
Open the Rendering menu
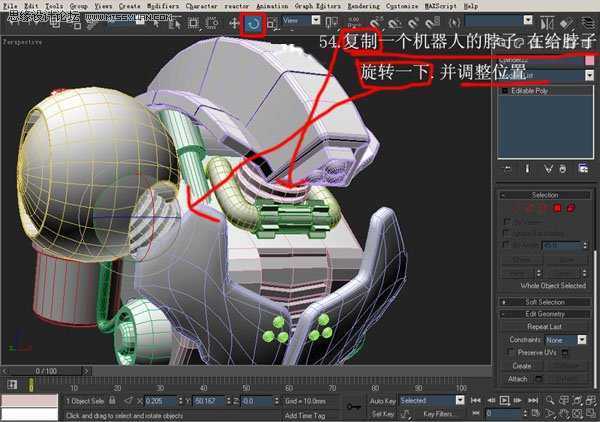[364, 6]
